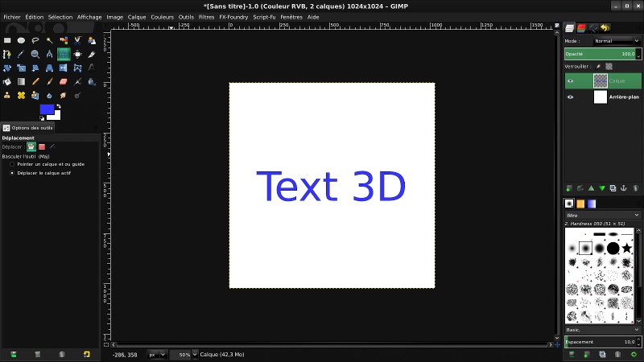
Task: Select the Zoom magnifier tool
Action: (35, 54)
